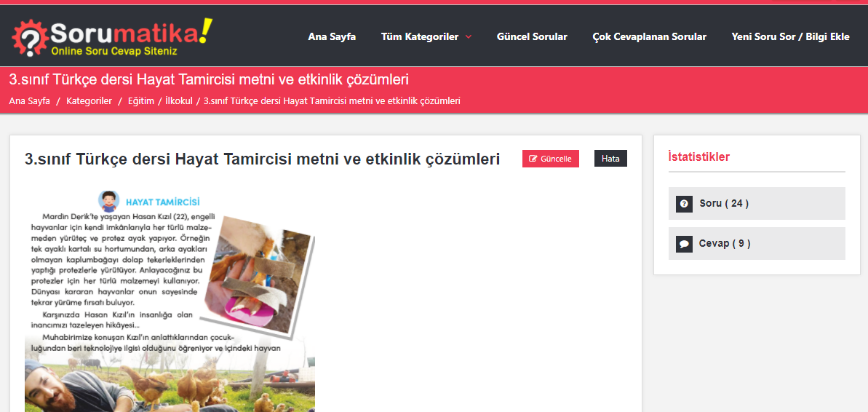Click the article title heading in the white card

pos(262,159)
